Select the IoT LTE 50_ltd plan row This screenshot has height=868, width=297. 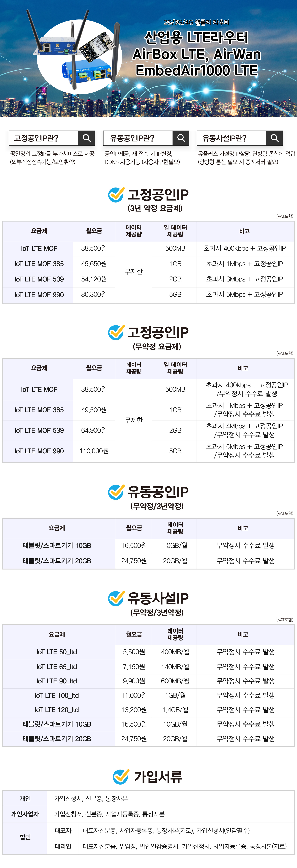tap(148, 652)
